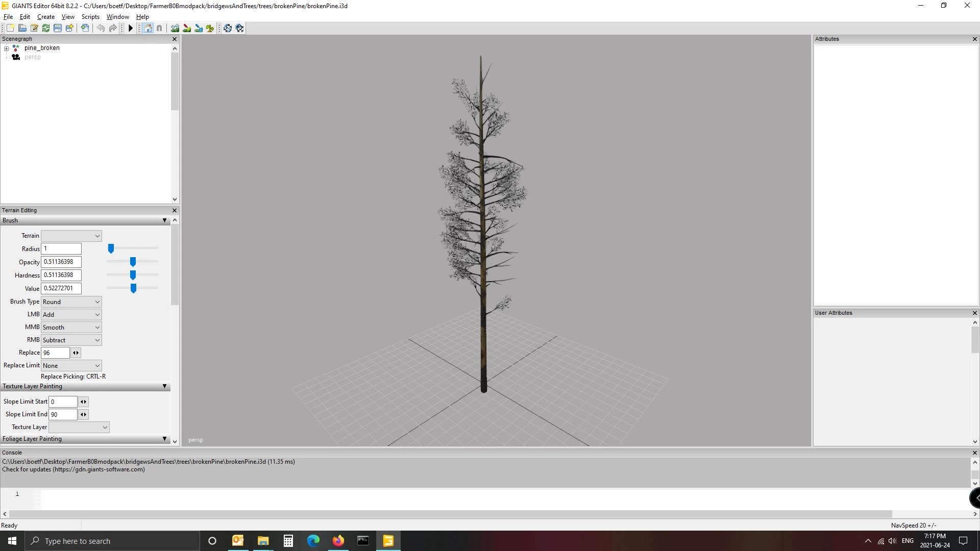Collapse the Brush section header

point(164,220)
